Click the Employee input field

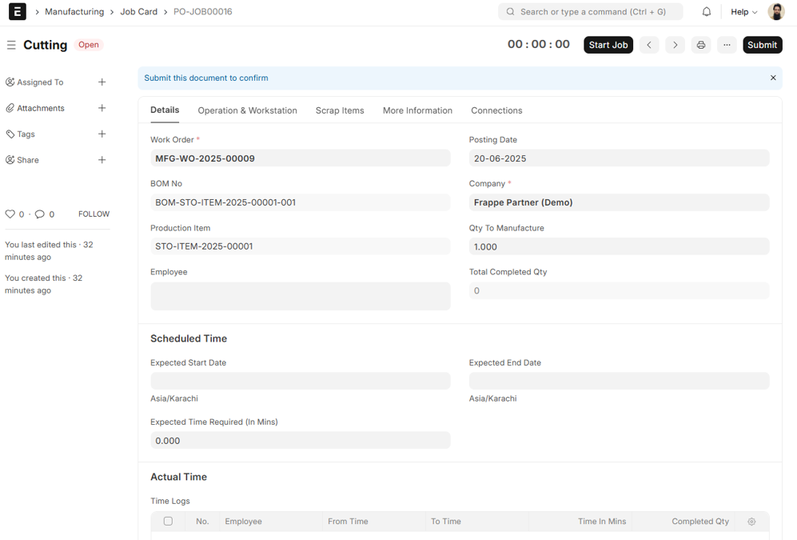coord(300,296)
